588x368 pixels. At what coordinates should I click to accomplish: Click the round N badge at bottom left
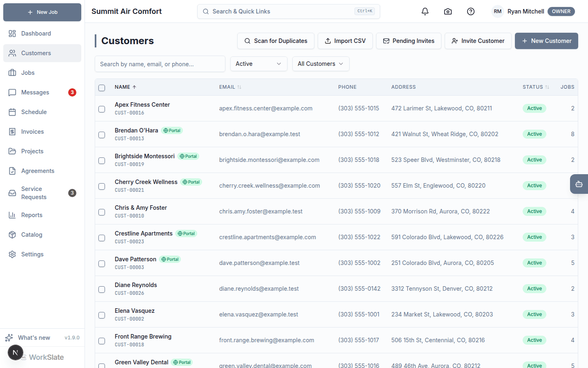(16, 352)
